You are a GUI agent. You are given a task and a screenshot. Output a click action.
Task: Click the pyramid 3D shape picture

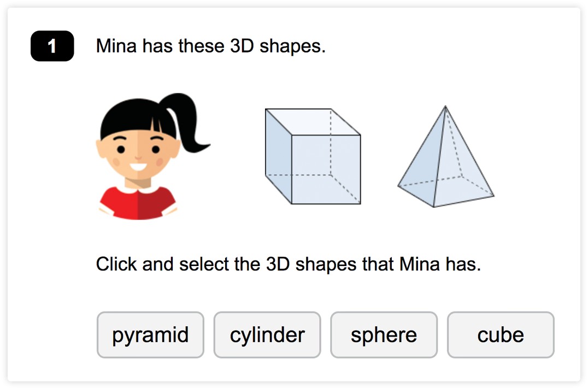(x=446, y=156)
